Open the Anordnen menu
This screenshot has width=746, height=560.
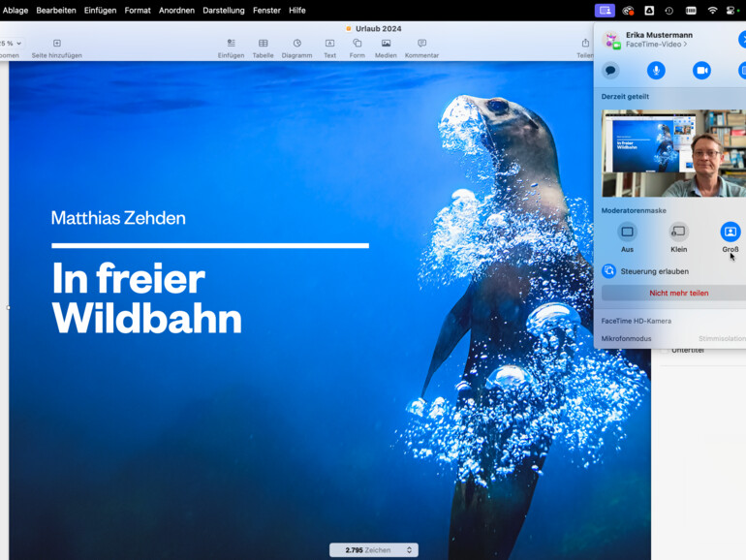tap(176, 10)
